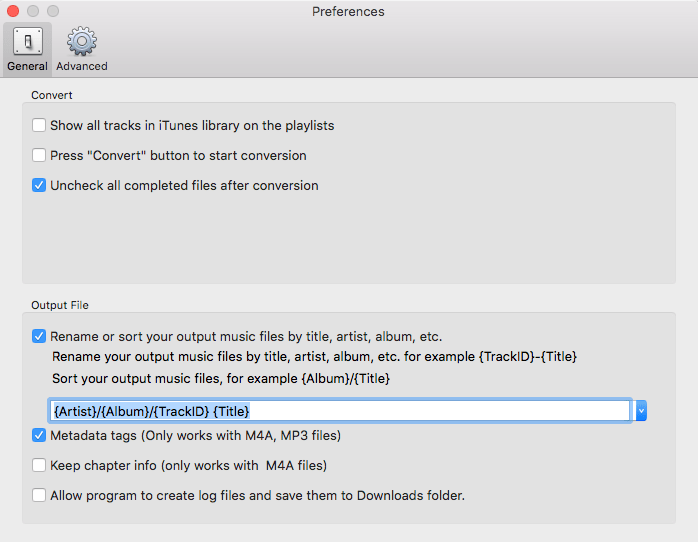Click the Convert section heading
The image size is (698, 542).
[52, 95]
